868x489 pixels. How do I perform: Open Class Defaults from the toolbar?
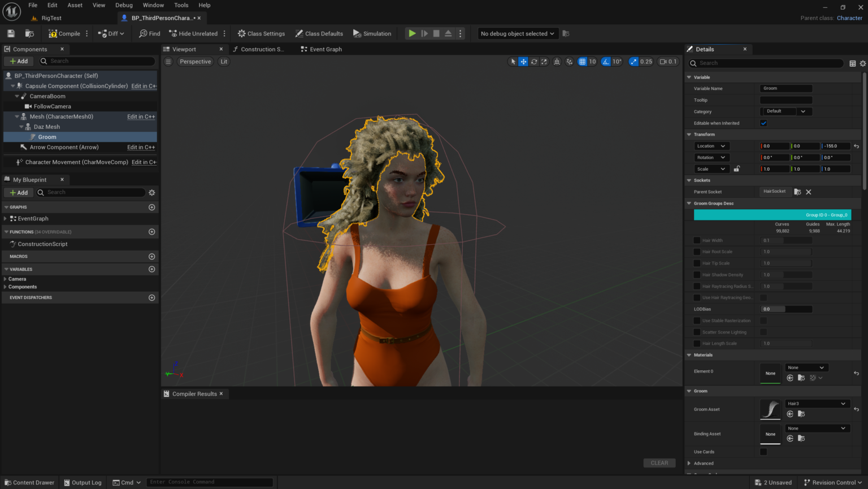pyautogui.click(x=319, y=33)
